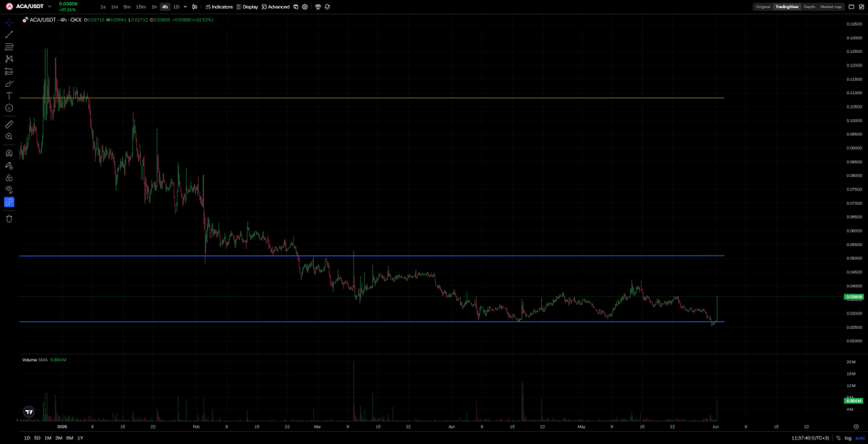
Task: Open the Indicators panel
Action: (x=219, y=7)
